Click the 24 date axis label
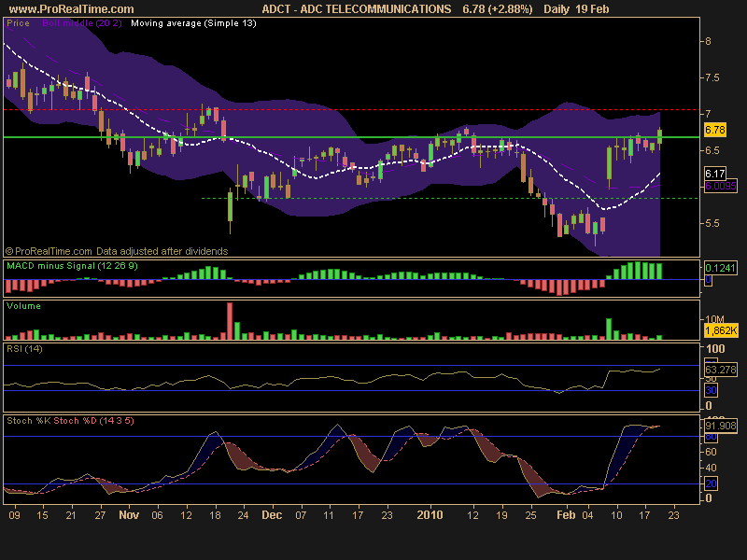 pos(243,515)
